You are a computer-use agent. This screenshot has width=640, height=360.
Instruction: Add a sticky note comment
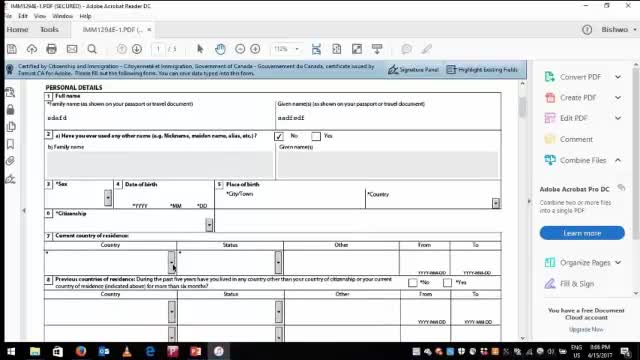(406, 49)
